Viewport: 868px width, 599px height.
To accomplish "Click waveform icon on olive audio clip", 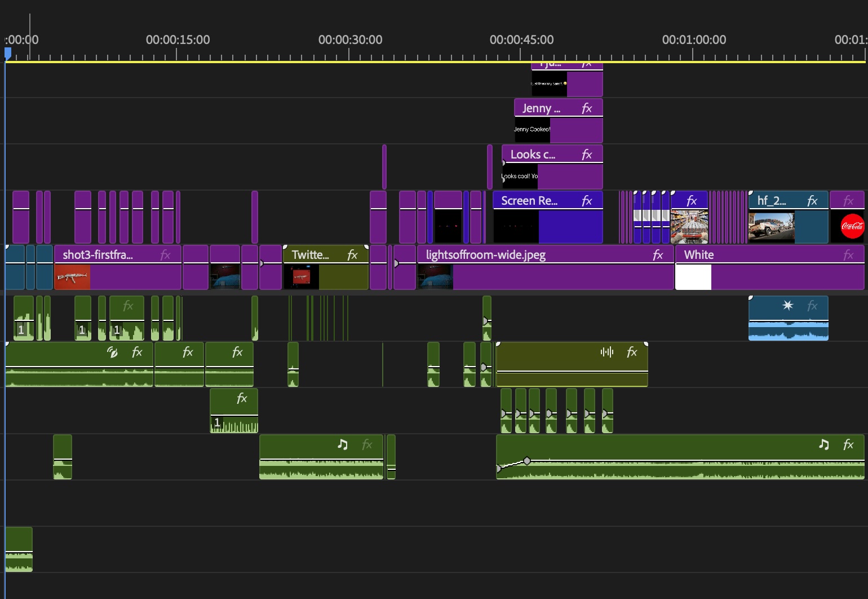I will 606,352.
